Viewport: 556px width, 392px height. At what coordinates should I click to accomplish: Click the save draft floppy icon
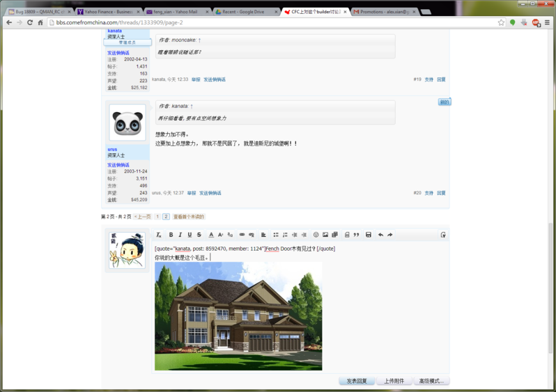[369, 235]
